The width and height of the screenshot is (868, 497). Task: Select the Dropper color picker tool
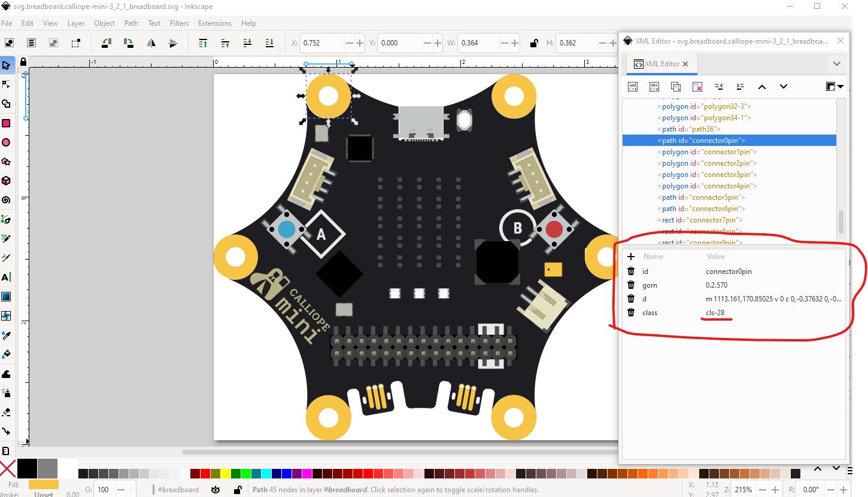(x=6, y=336)
